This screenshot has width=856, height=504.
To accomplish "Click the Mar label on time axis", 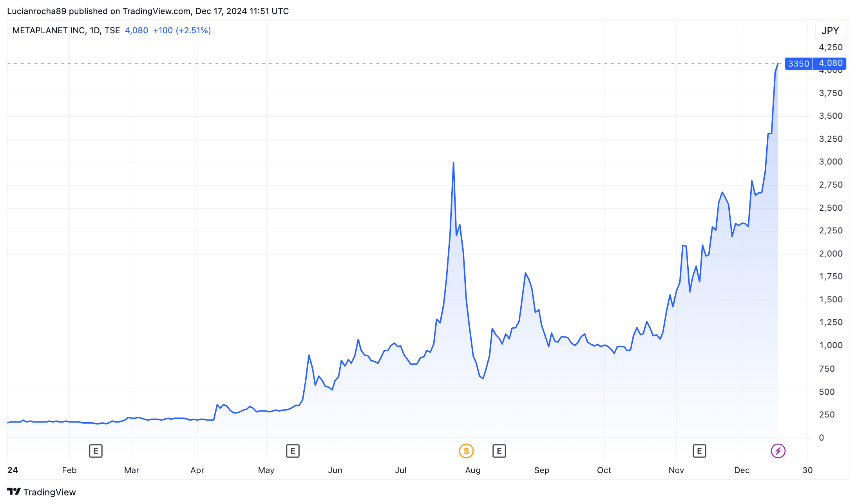I will (x=132, y=470).
